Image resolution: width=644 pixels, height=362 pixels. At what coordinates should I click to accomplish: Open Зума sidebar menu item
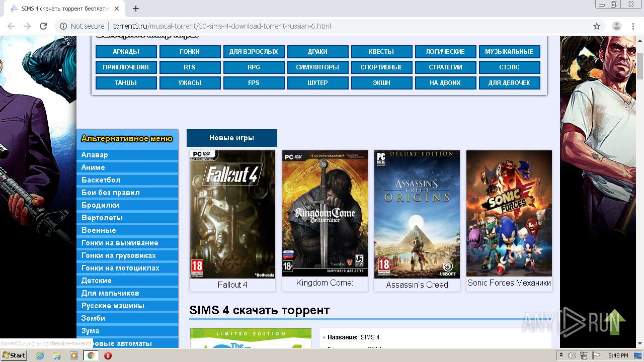127,331
